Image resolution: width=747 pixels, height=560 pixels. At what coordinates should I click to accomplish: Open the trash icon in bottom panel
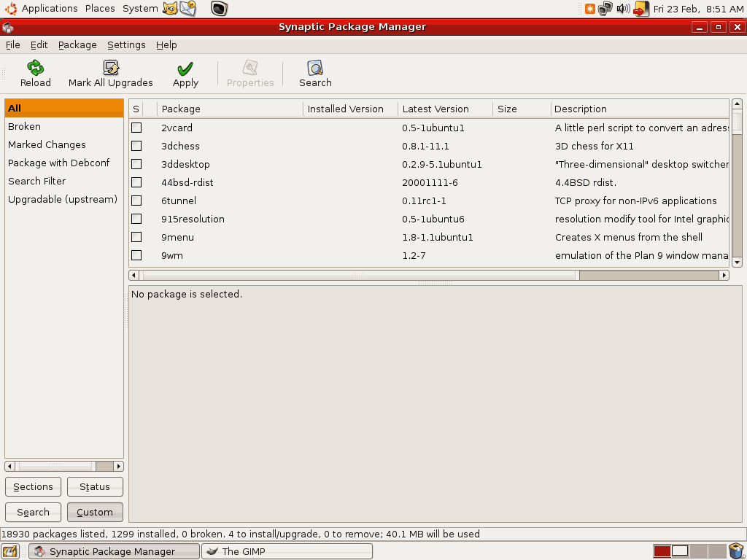(x=737, y=551)
